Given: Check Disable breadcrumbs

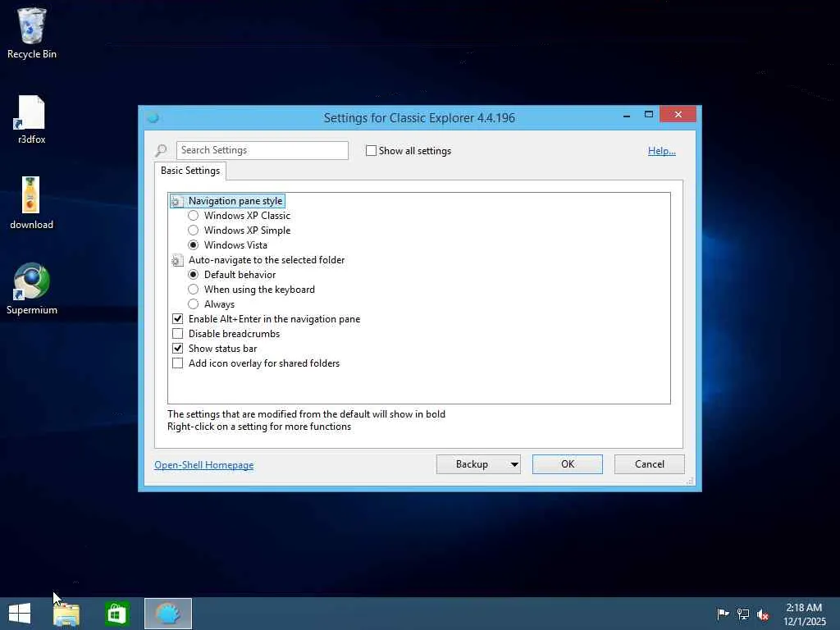Looking at the screenshot, I should (x=177, y=334).
